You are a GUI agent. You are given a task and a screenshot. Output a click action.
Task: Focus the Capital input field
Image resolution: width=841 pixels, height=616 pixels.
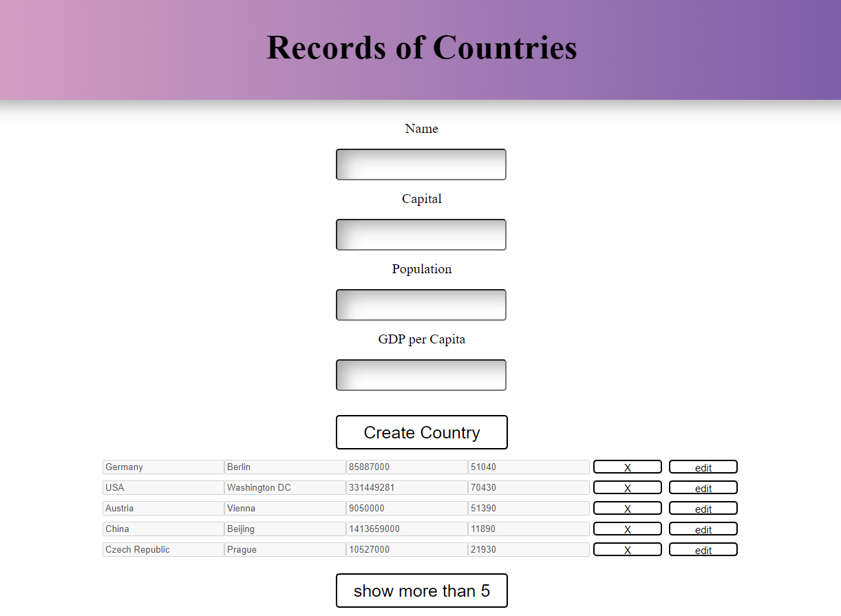point(421,235)
